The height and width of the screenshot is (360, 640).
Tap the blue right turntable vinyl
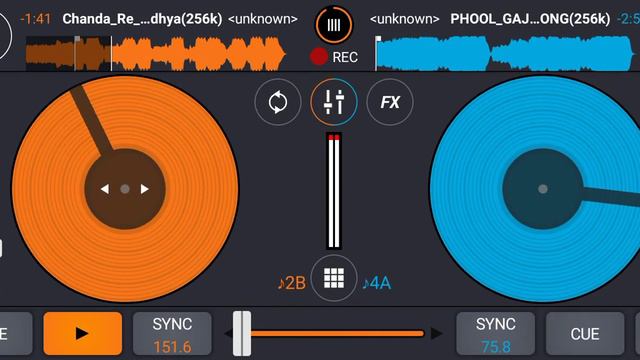point(542,189)
